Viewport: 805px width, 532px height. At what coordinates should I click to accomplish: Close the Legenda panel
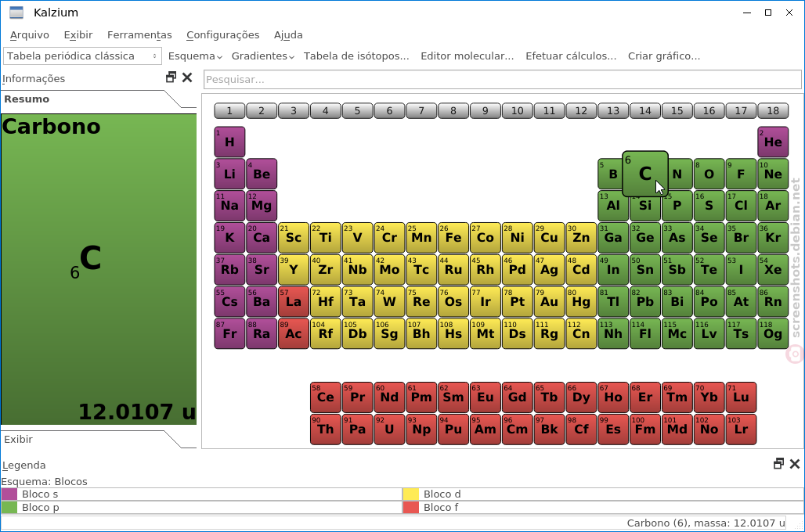(795, 464)
